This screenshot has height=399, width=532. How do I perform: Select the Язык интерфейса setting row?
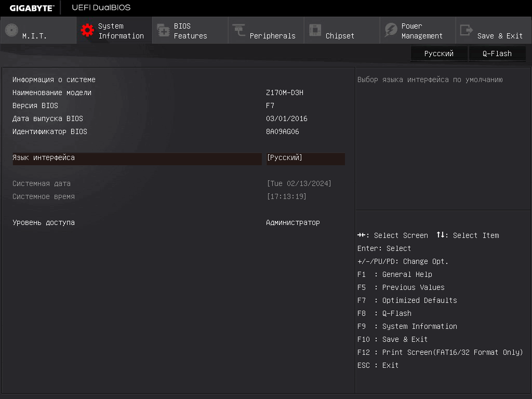(137, 158)
